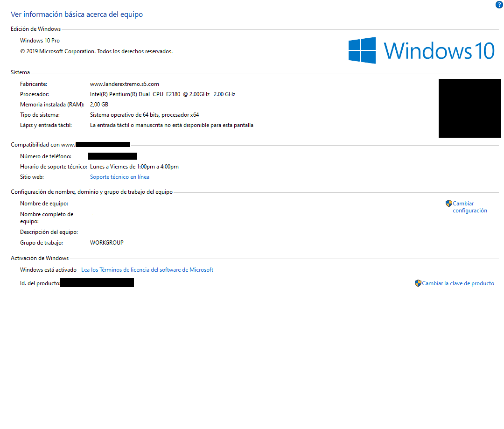Click the Nombre completo de equipo: label
504x429 pixels.
pos(47,218)
